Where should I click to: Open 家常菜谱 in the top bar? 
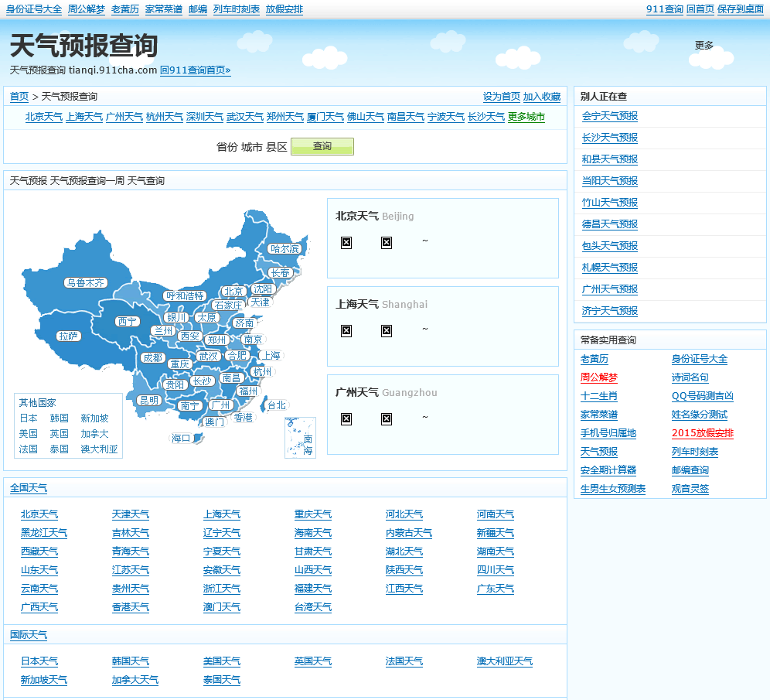[164, 9]
